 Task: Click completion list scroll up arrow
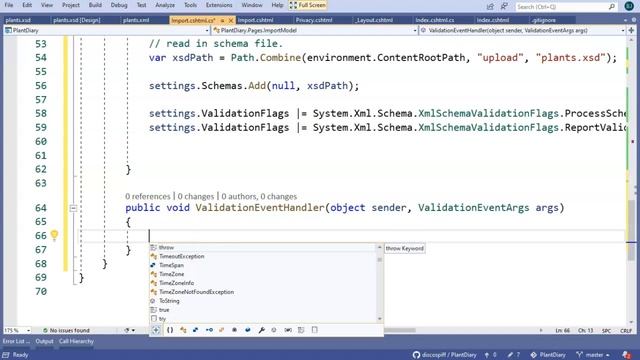click(380, 247)
